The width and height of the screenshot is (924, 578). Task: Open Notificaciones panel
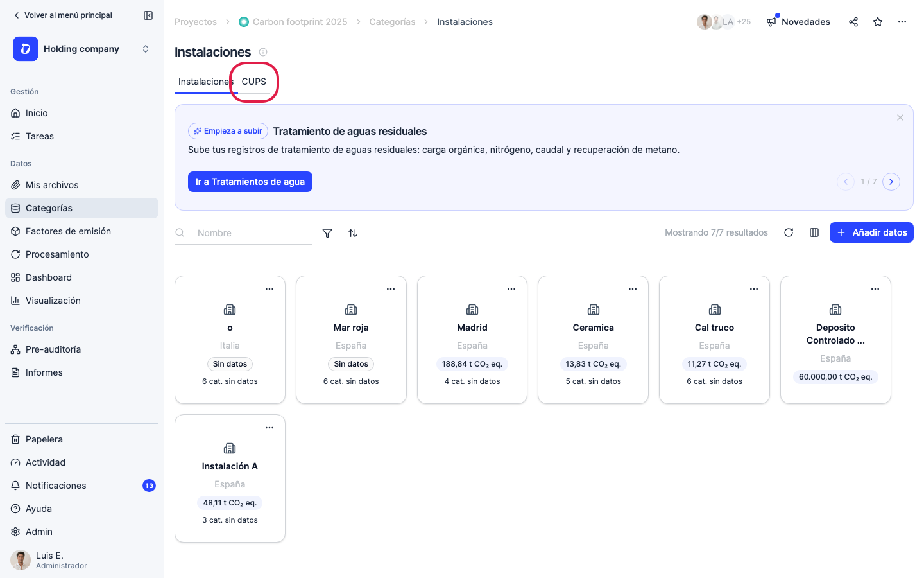click(x=81, y=486)
